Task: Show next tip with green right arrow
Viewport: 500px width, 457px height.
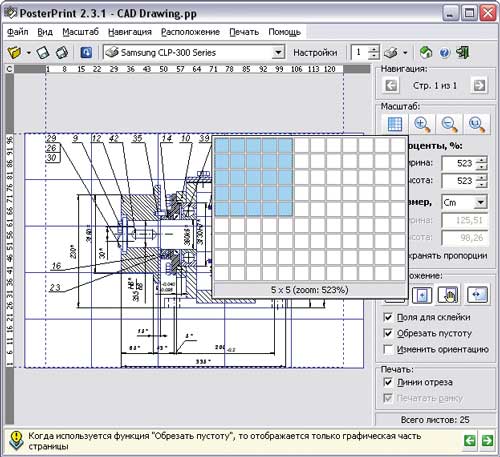Action: pos(487,441)
